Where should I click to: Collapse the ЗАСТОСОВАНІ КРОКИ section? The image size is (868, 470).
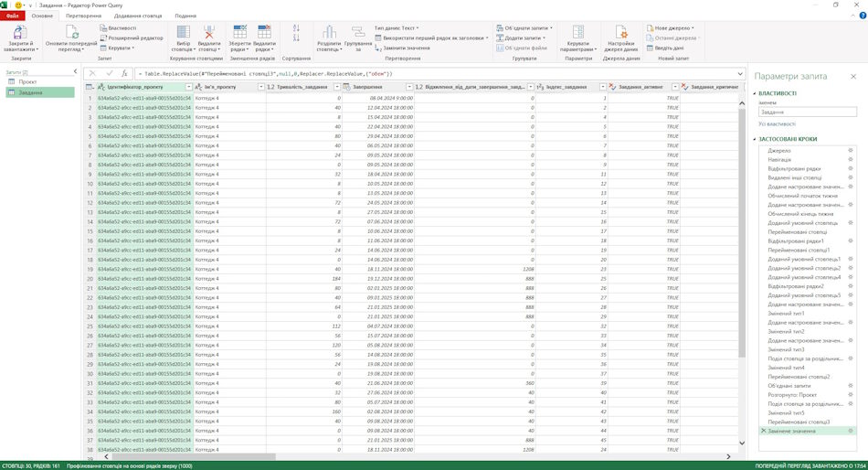pos(755,139)
